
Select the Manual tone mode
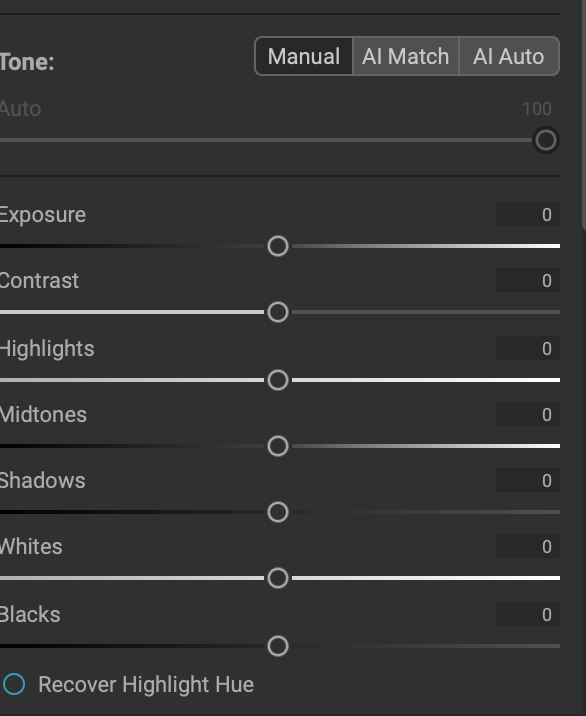pos(304,56)
